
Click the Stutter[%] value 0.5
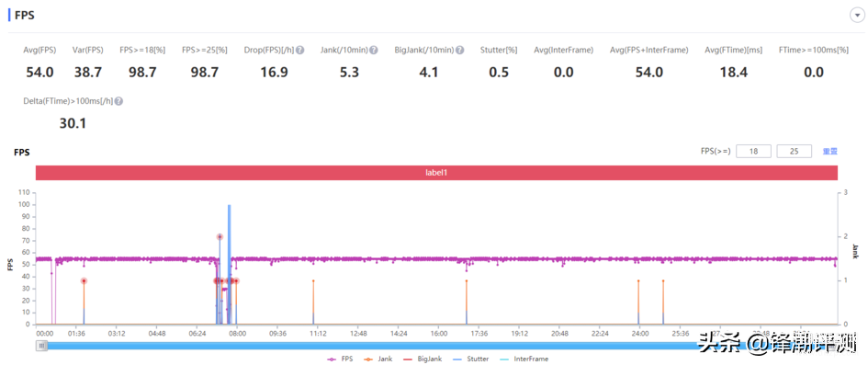coord(499,72)
